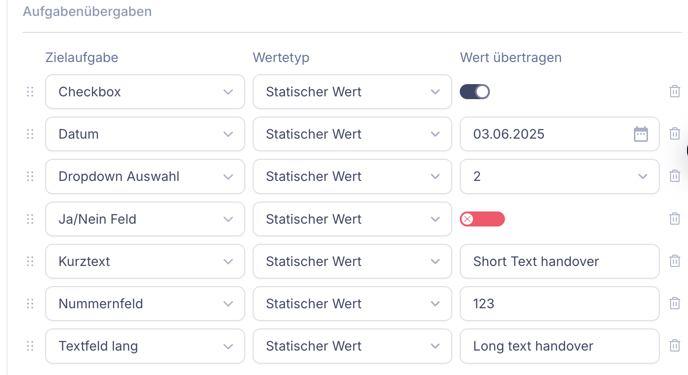
Task: Remove the Nummernfeld row via trash icon
Action: [x=674, y=303]
